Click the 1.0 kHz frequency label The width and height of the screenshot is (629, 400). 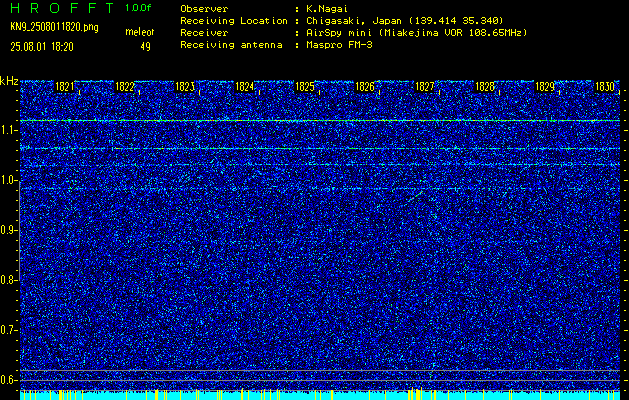(9, 181)
